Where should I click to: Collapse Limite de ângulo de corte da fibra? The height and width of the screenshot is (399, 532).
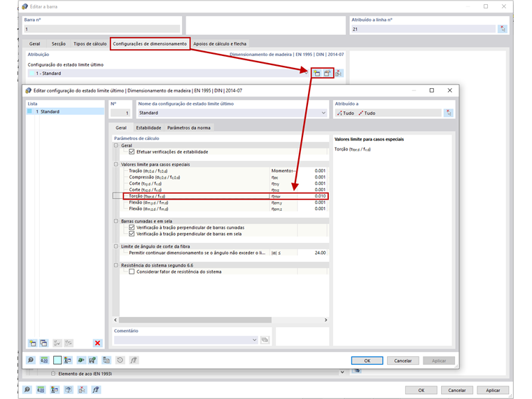coord(116,246)
